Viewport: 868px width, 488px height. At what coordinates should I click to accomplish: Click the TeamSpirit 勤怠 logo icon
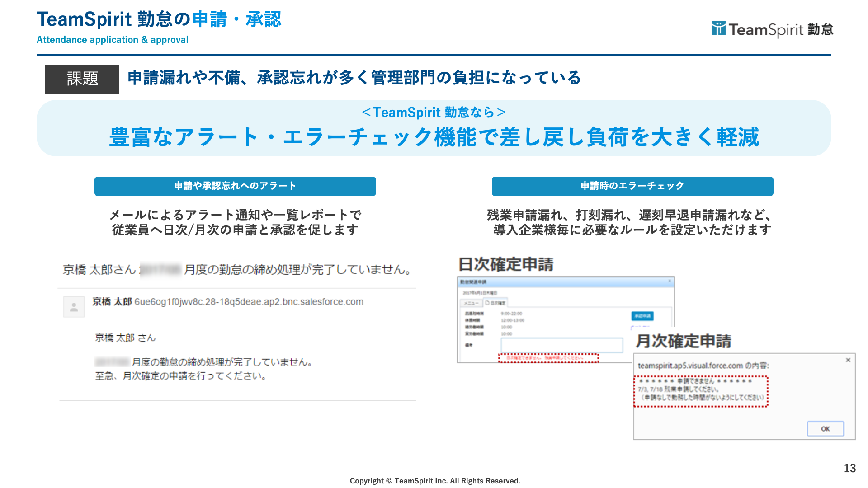(x=718, y=28)
